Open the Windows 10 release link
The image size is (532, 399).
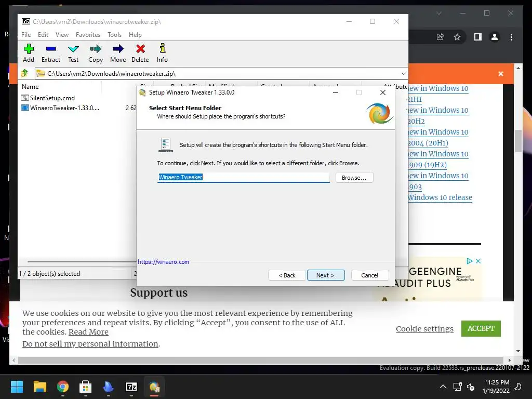pyautogui.click(x=440, y=197)
